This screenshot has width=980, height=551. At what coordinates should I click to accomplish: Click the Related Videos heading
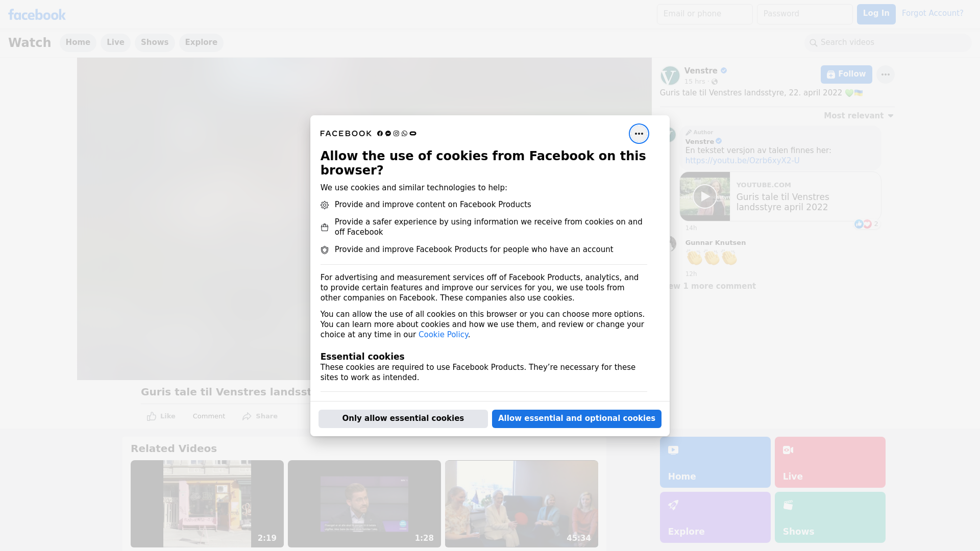click(x=174, y=448)
